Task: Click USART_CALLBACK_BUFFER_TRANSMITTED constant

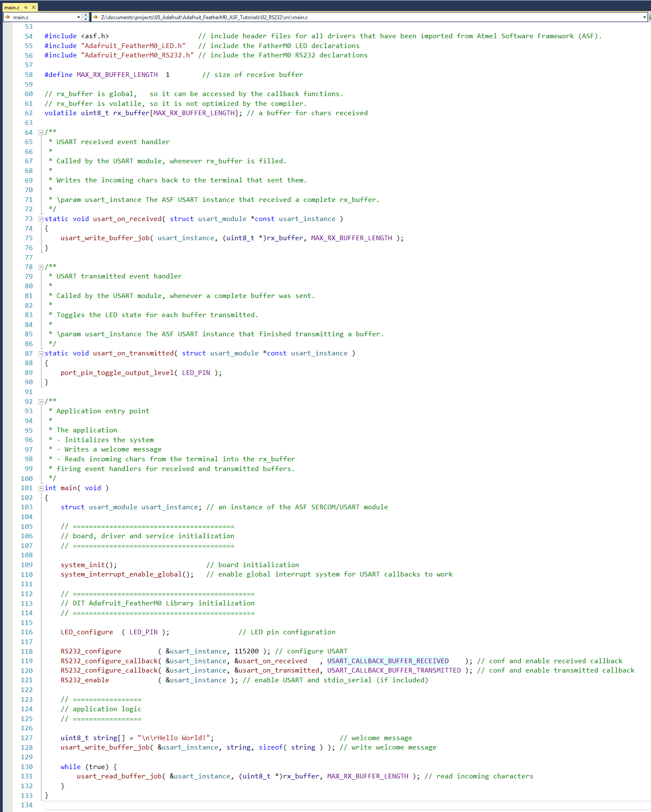Action: click(x=394, y=670)
